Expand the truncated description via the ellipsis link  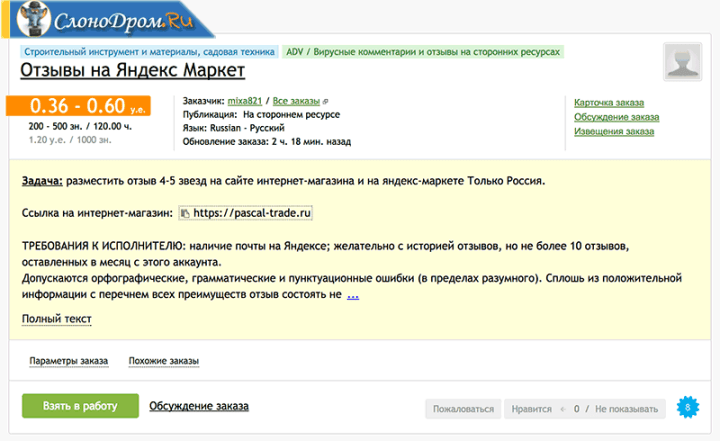point(353,294)
